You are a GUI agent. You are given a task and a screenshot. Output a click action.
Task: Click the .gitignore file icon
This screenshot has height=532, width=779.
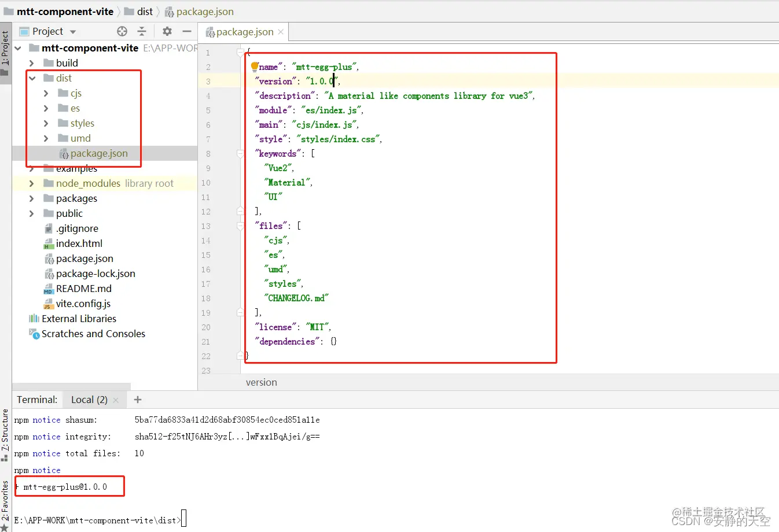[49, 228]
